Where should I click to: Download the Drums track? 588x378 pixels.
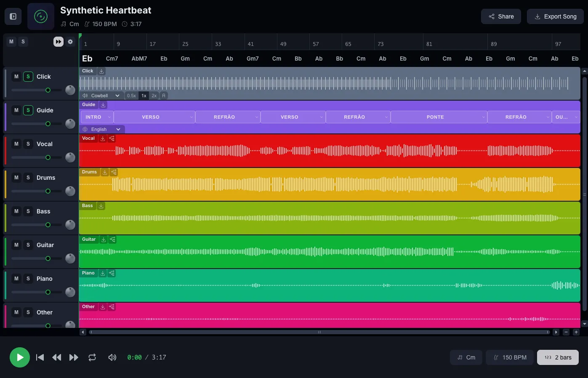(105, 172)
